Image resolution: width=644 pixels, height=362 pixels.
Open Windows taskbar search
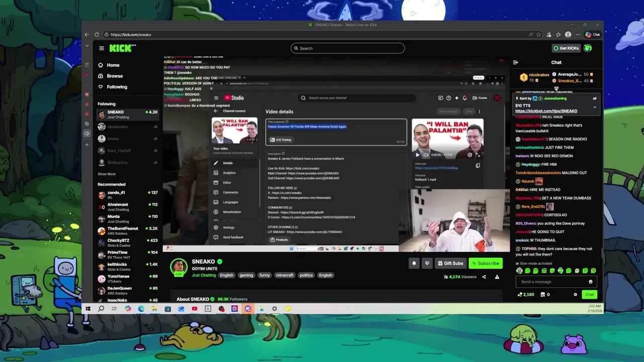101,309
